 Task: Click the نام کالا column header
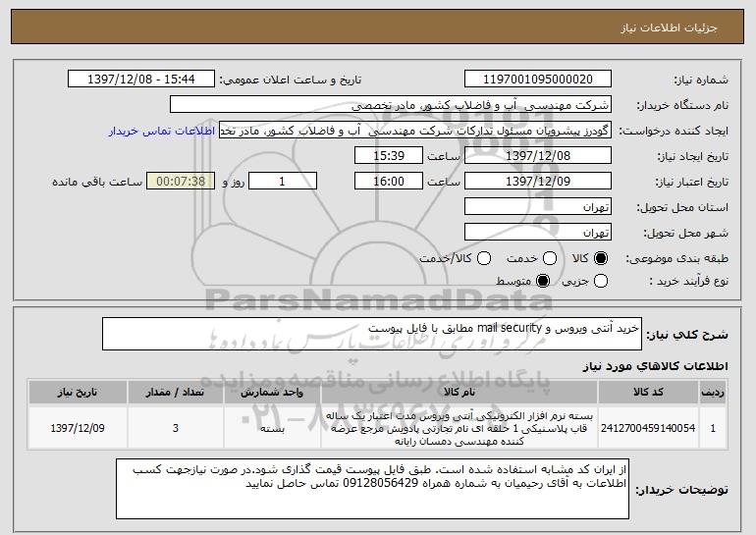459,393
